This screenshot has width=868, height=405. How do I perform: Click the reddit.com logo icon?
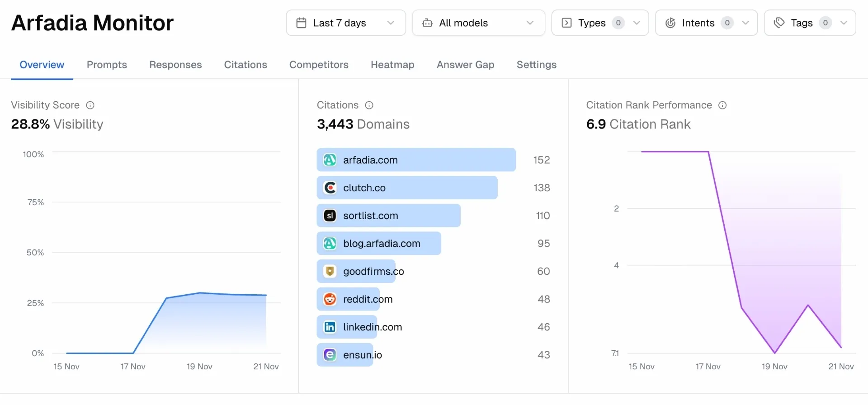point(330,299)
